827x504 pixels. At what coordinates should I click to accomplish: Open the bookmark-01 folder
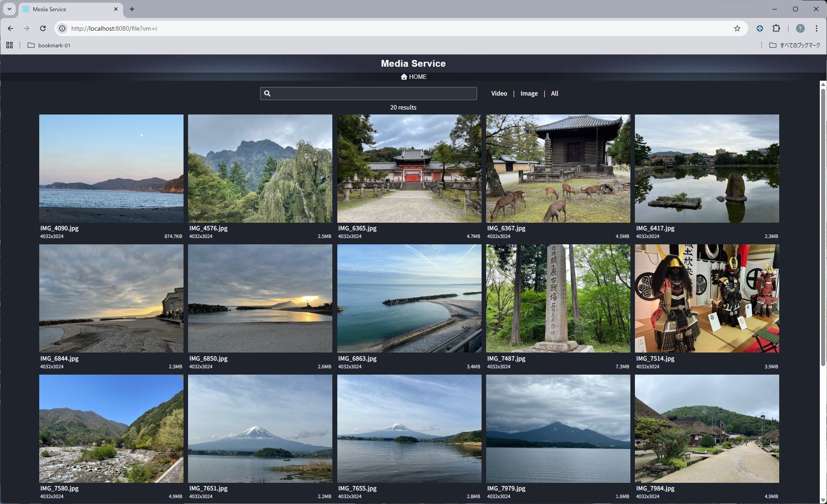point(49,45)
